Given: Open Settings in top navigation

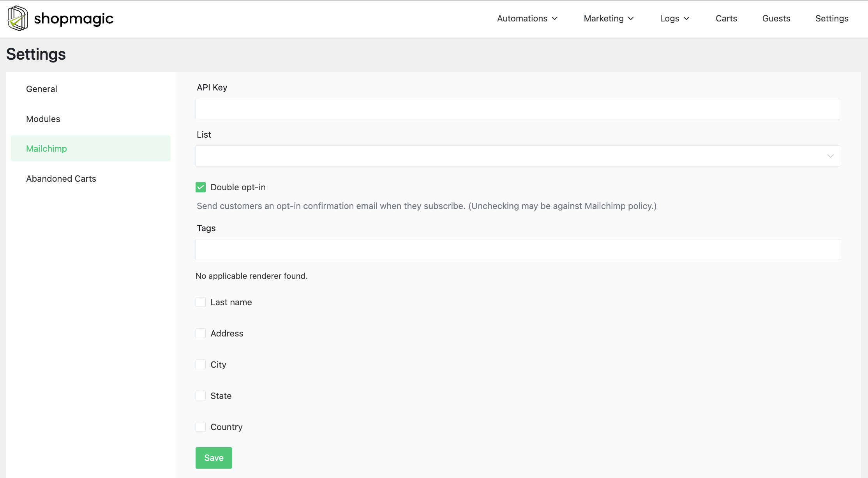Looking at the screenshot, I should tap(832, 18).
